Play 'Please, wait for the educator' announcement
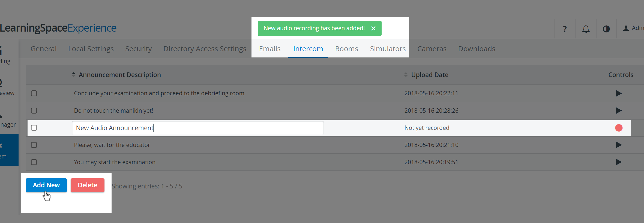Screen dimensions: 644x223 [x=619, y=145]
